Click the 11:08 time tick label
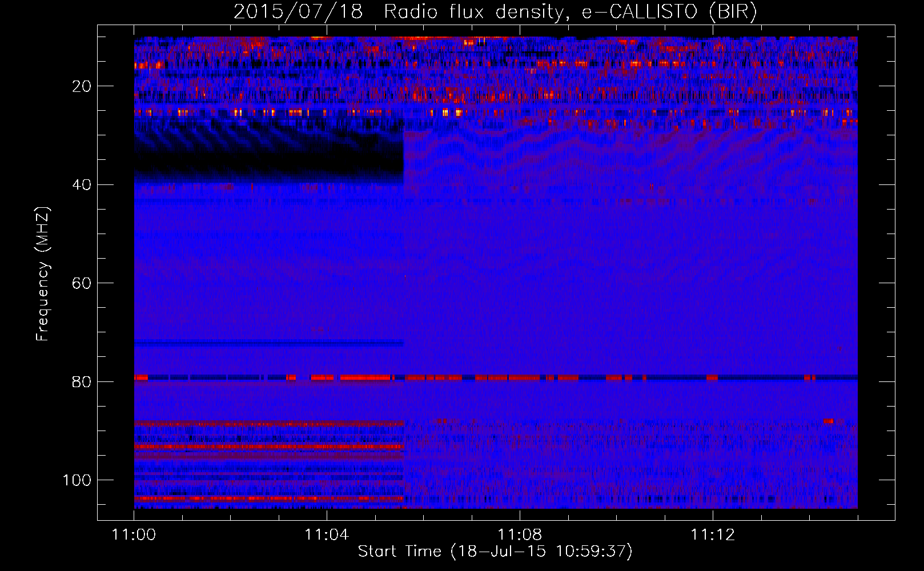 click(520, 535)
